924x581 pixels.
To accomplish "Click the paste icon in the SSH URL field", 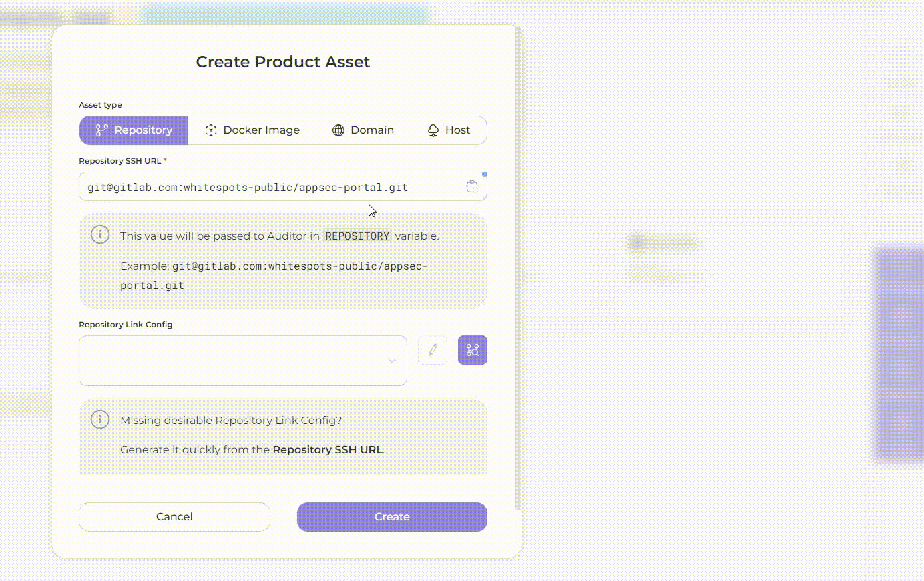I will (472, 187).
